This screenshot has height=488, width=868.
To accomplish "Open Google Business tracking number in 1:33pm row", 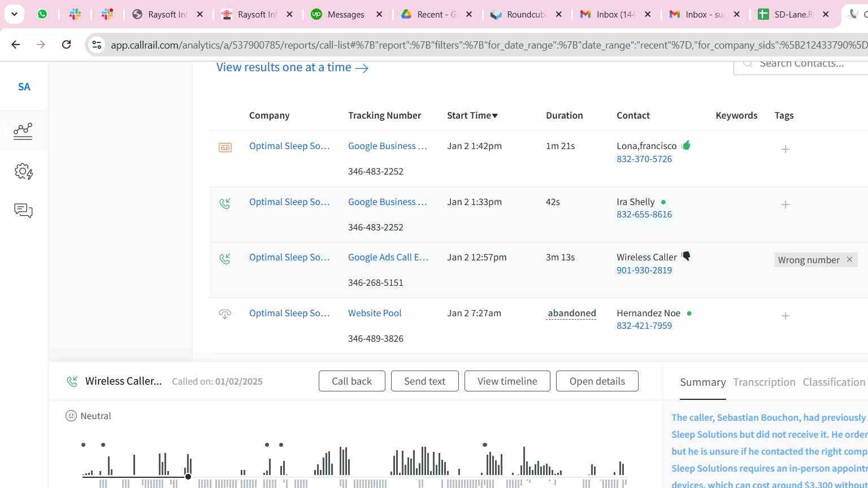I will (x=388, y=202).
